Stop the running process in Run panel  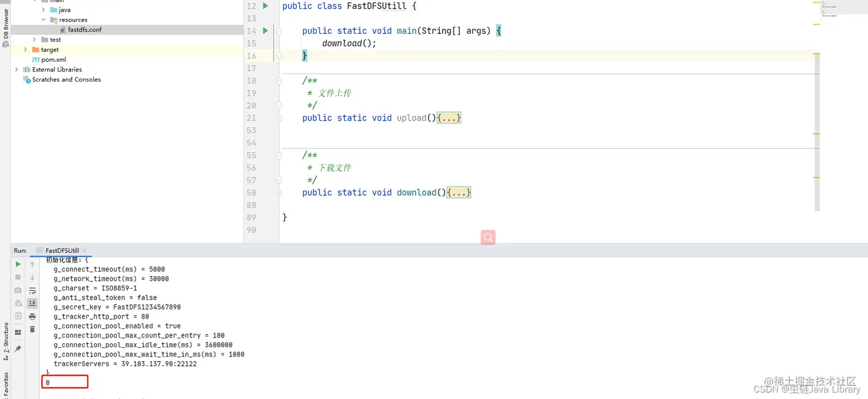(x=18, y=277)
